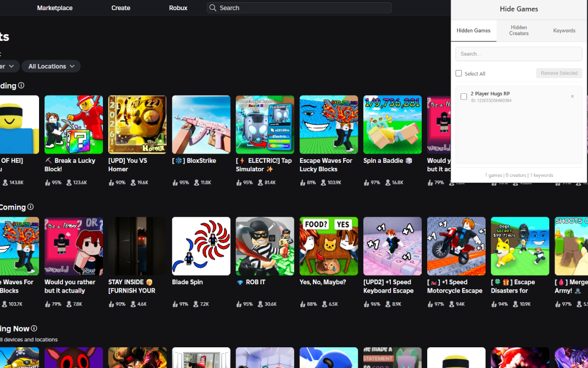The image size is (588, 368).
Task: Switch to the Hidden Games tab
Action: coord(474,31)
